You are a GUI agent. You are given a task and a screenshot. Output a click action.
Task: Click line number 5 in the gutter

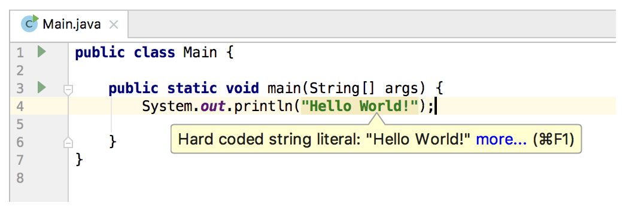[x=20, y=124]
